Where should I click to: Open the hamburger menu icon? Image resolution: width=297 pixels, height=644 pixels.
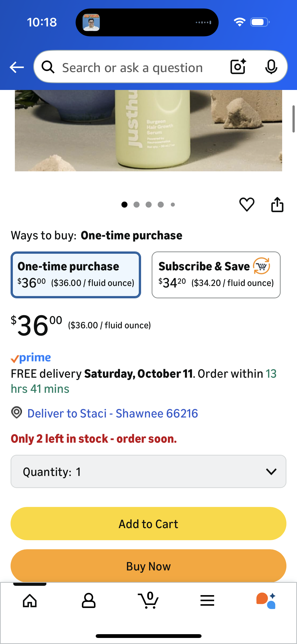pos(207,601)
